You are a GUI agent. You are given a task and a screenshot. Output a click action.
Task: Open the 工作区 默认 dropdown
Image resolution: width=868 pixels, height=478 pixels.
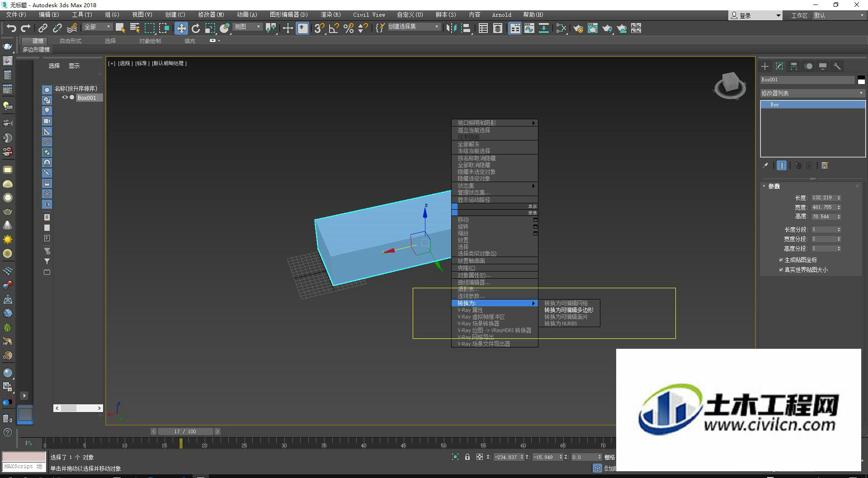tap(839, 15)
